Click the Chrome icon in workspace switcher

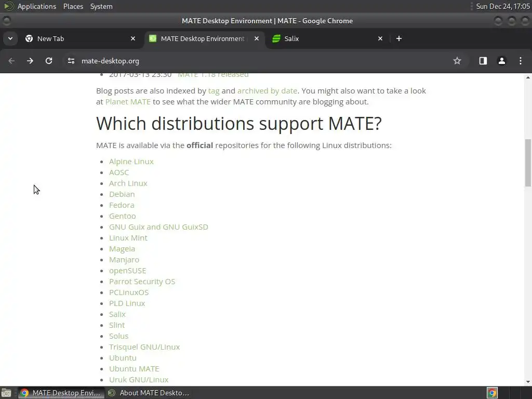click(493, 393)
